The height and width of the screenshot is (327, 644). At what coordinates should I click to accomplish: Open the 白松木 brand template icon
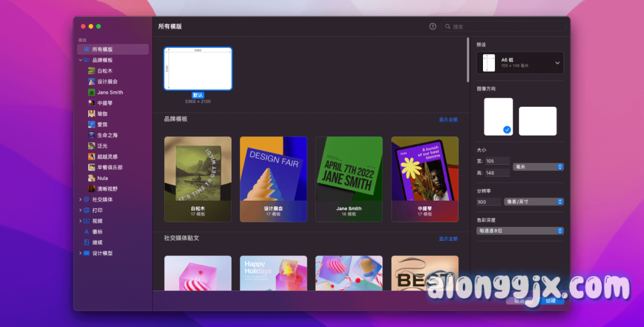click(92, 70)
